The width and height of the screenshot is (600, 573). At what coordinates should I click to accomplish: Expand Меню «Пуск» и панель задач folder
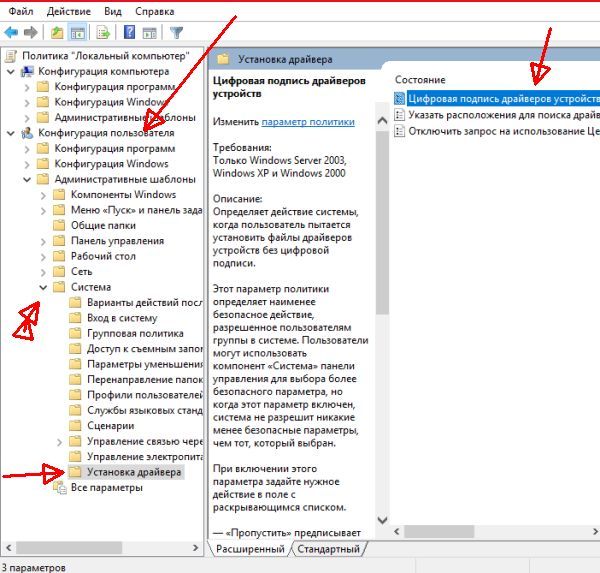point(43,211)
